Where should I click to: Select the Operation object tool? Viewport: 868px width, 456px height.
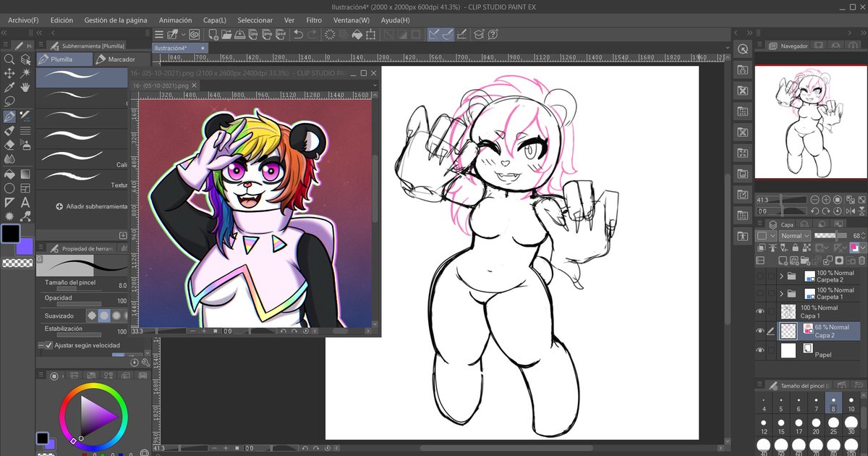click(25, 59)
